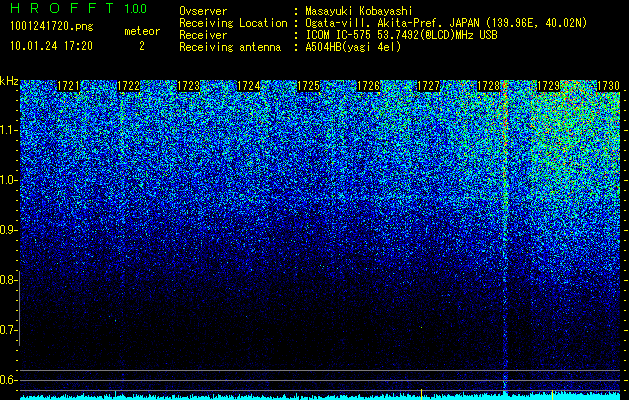
Task: Click the HROFFT program title
Action: tap(62, 8)
